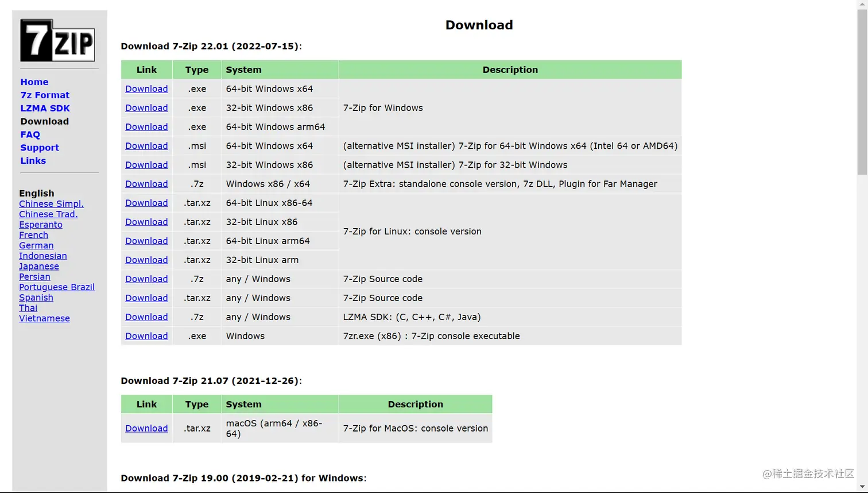Viewport: 868px width, 493px height.
Task: Download the 7-Zip Source code .tar.xz
Action: [x=146, y=298]
